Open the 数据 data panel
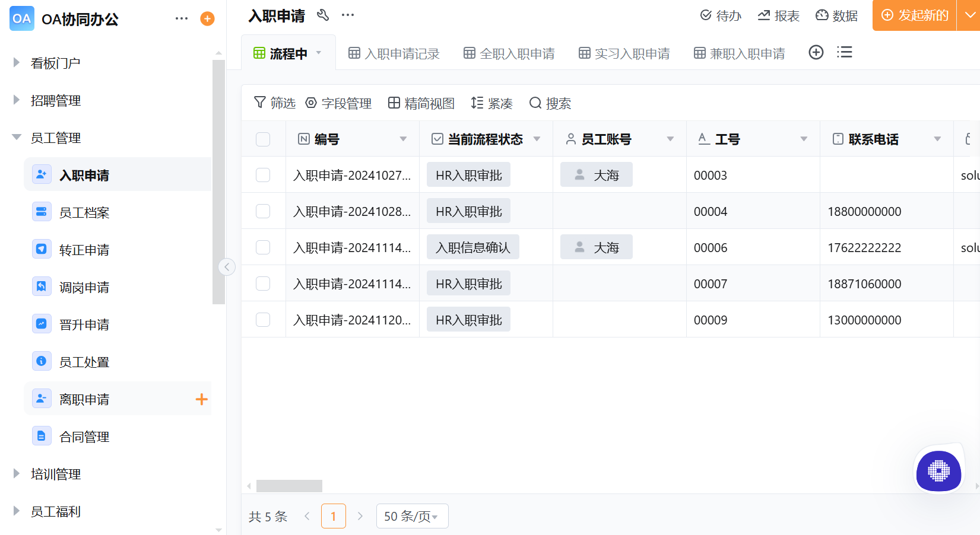 point(836,15)
